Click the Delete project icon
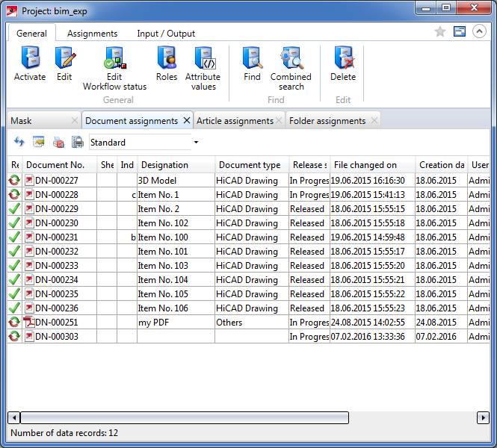 (343, 63)
